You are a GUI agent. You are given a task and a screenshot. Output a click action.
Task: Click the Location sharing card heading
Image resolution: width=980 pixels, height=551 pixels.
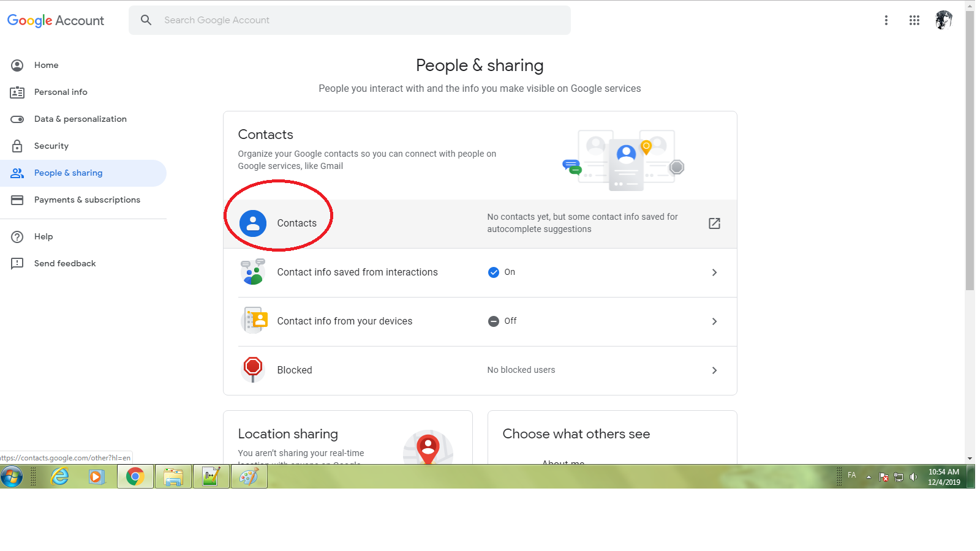[x=288, y=433]
